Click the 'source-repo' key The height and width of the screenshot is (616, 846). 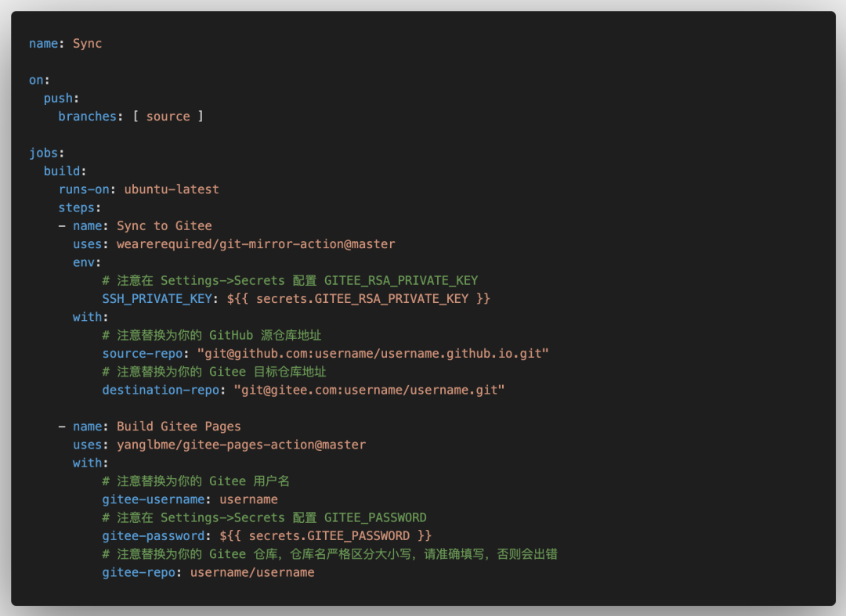(143, 354)
